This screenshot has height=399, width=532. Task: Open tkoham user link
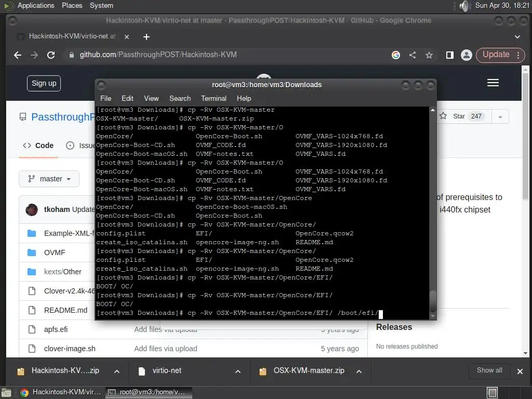tap(57, 210)
